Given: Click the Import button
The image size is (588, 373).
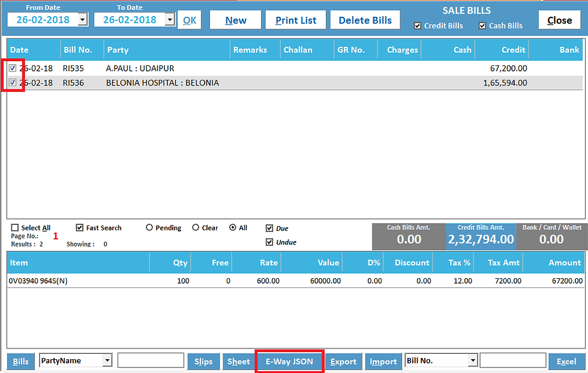Looking at the screenshot, I should [383, 362].
